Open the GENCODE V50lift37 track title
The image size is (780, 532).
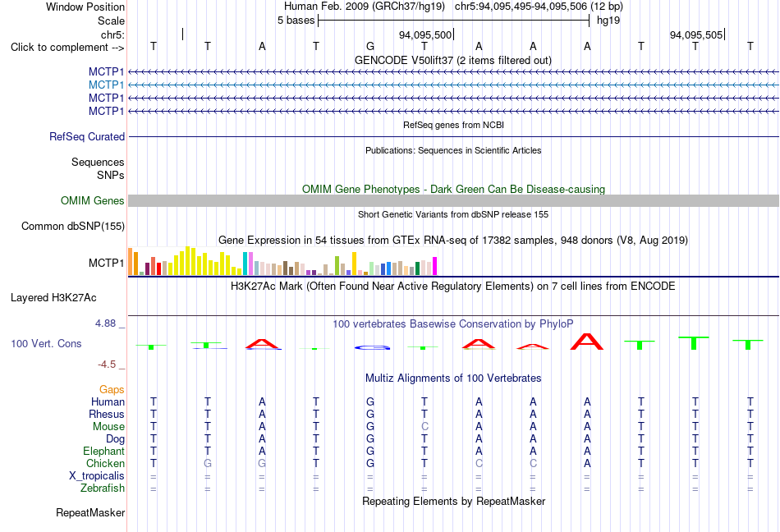(452, 60)
